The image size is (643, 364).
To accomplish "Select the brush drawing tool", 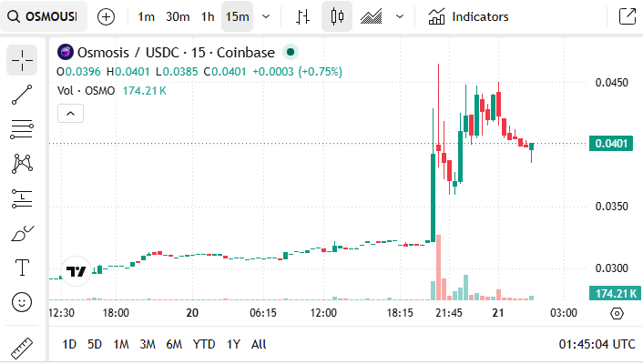I will (x=22, y=233).
